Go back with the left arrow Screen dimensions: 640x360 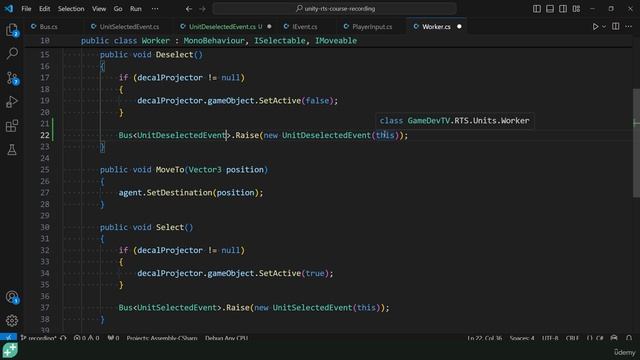(189, 9)
